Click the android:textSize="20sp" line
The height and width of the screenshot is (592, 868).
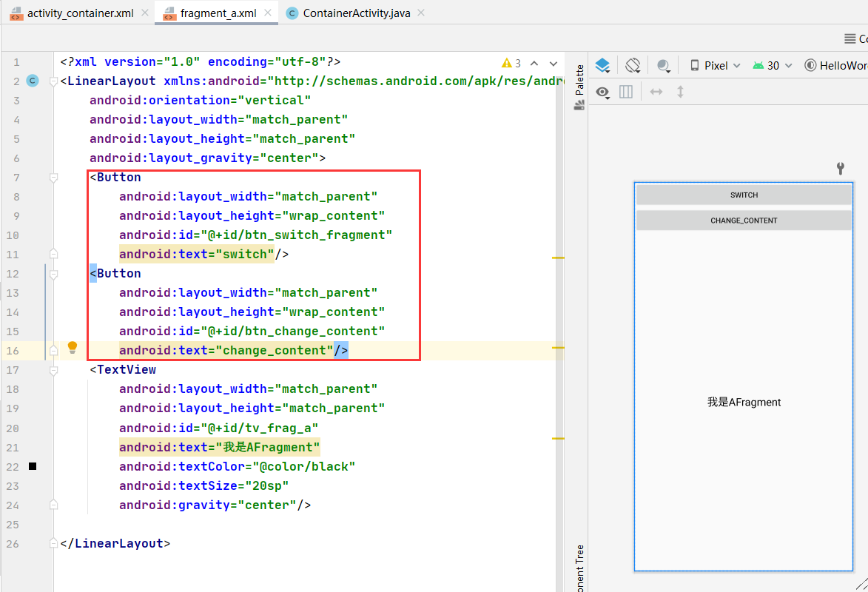click(203, 485)
